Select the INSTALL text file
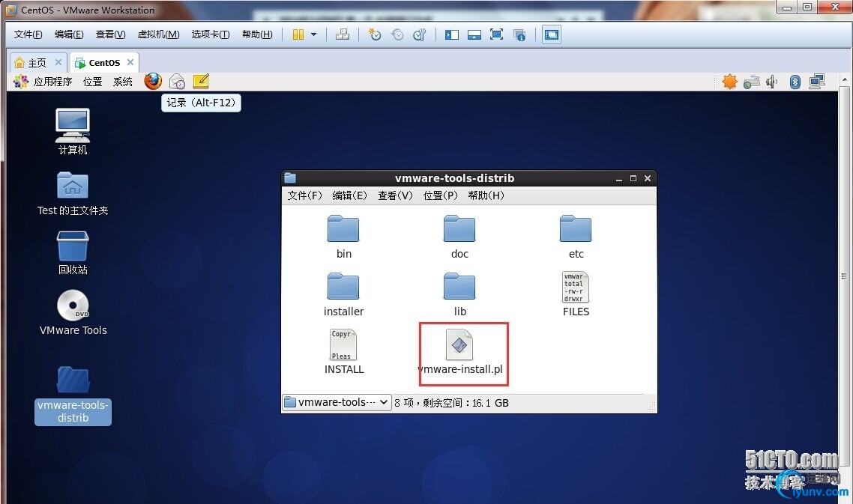Screen dimensions: 853x504 343,352
